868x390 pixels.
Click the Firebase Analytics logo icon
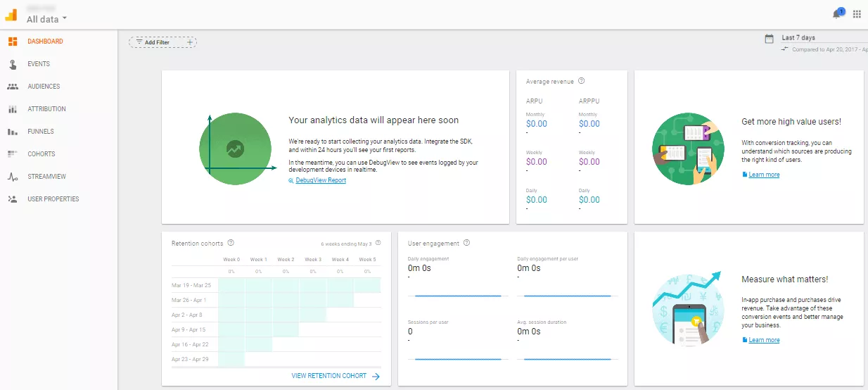click(11, 14)
